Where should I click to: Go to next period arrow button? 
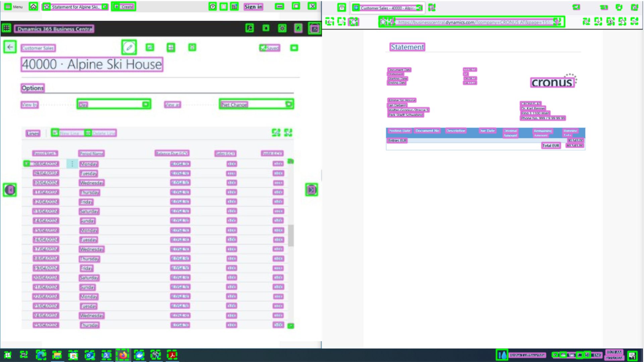[312, 190]
